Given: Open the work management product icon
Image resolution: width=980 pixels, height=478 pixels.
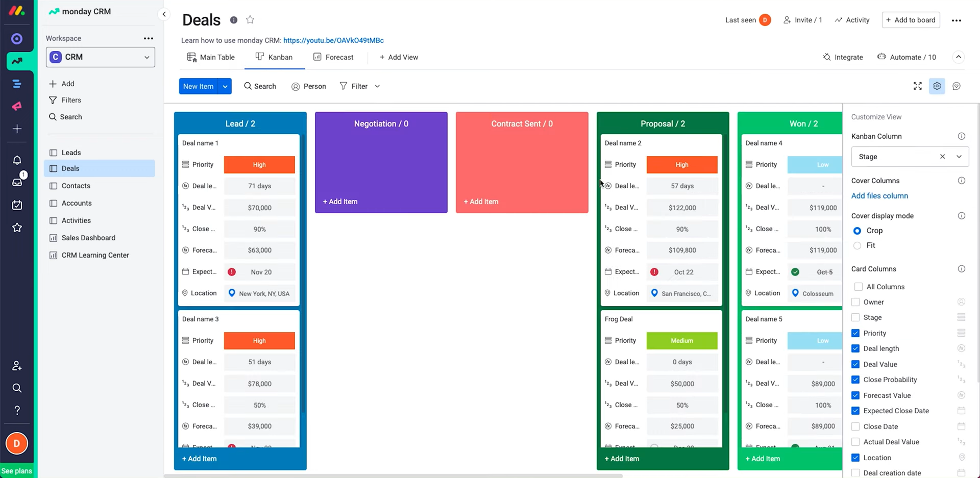Looking at the screenshot, I should coord(17,84).
